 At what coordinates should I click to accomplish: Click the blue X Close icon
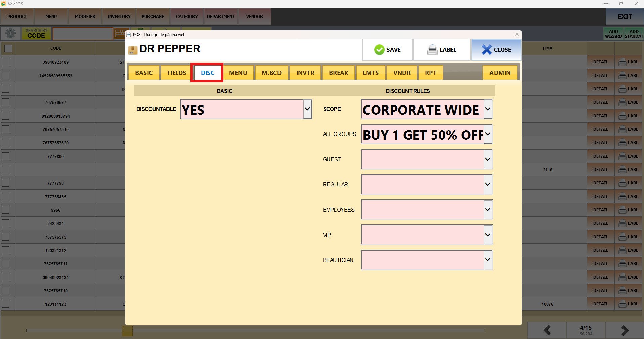point(486,50)
